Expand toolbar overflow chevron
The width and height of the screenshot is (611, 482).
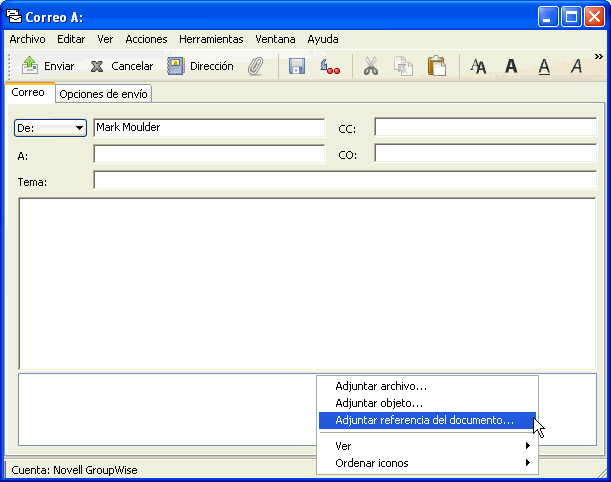(598, 58)
